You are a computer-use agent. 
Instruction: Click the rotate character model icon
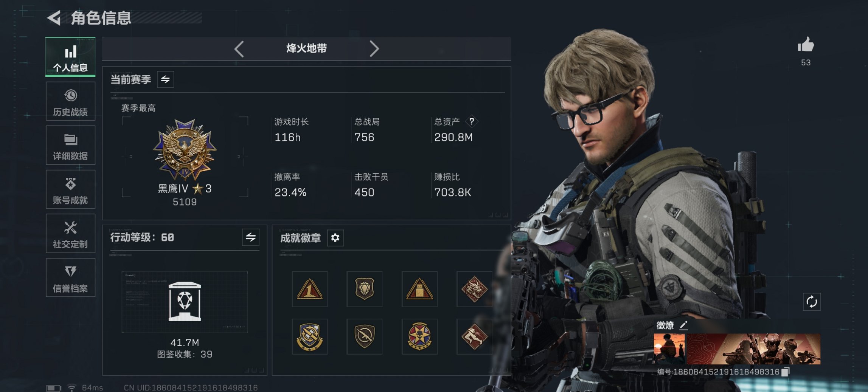click(x=812, y=302)
